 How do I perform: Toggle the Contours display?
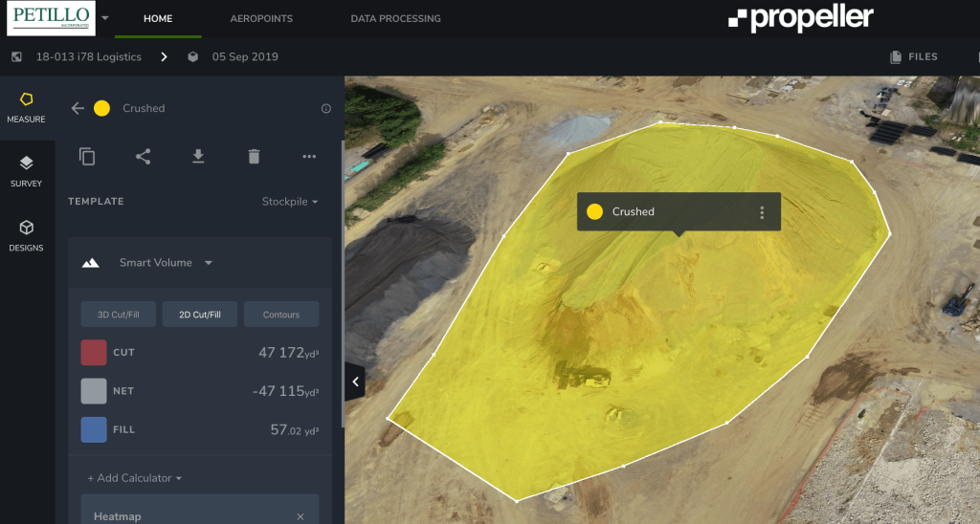[281, 315]
